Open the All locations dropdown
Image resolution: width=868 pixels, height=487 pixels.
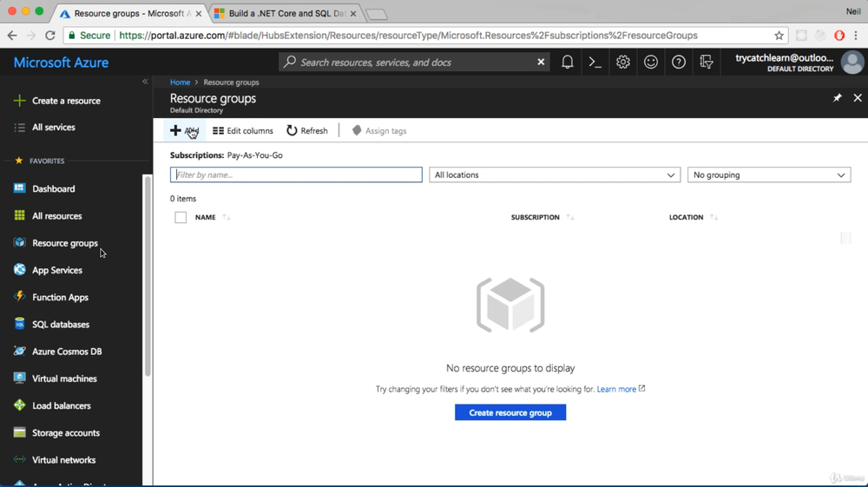555,174
